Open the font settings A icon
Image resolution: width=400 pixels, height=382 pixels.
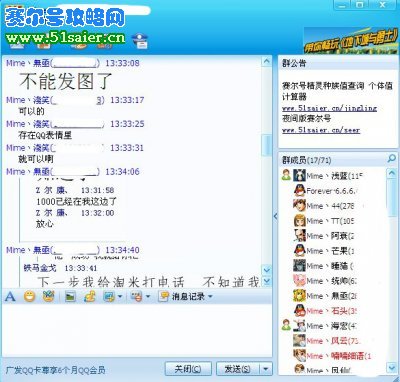(x=10, y=296)
